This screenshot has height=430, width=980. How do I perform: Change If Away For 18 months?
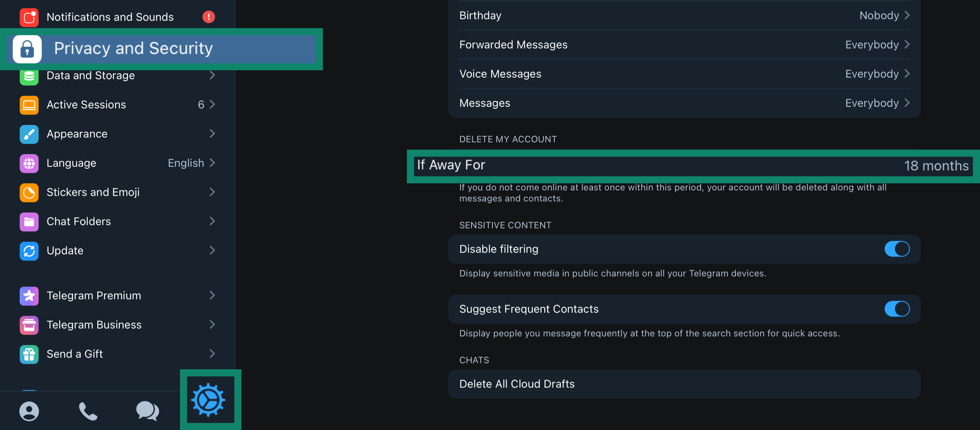point(936,166)
